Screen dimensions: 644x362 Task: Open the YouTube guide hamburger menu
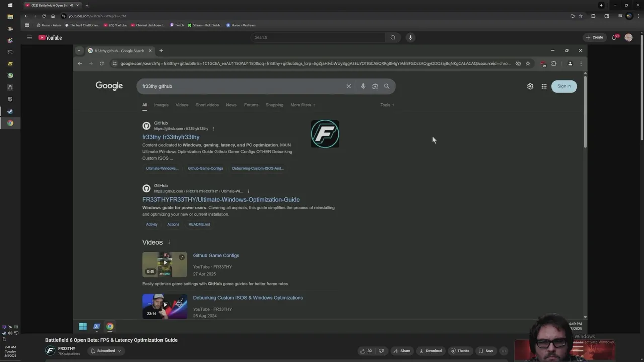(x=29, y=37)
